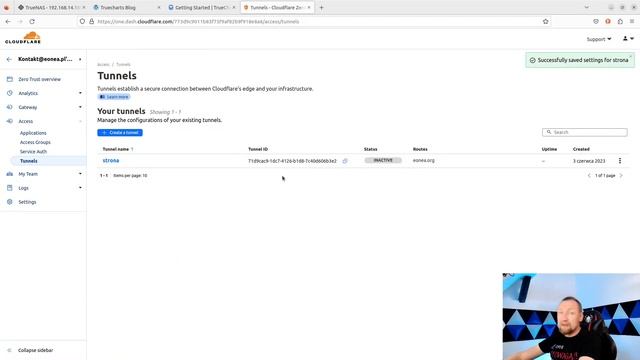Open the user profile dropdown
This screenshot has width=640, height=360.
(628, 38)
